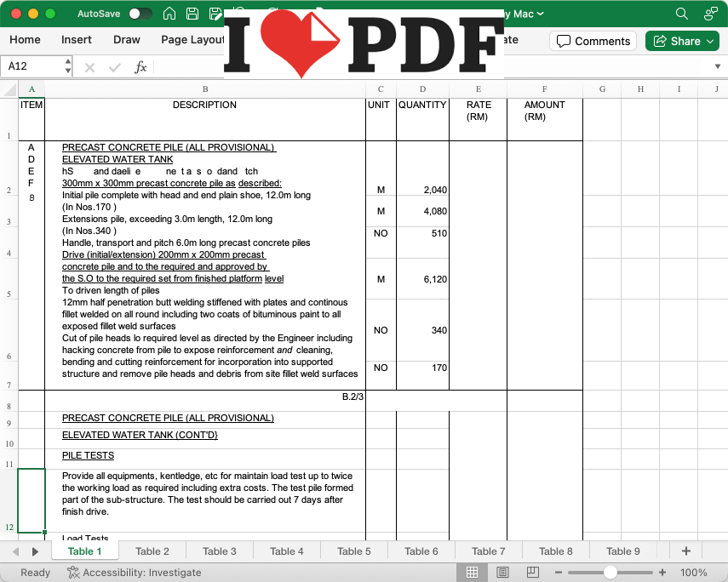Toggle the AutoSave switch

pyautogui.click(x=140, y=14)
